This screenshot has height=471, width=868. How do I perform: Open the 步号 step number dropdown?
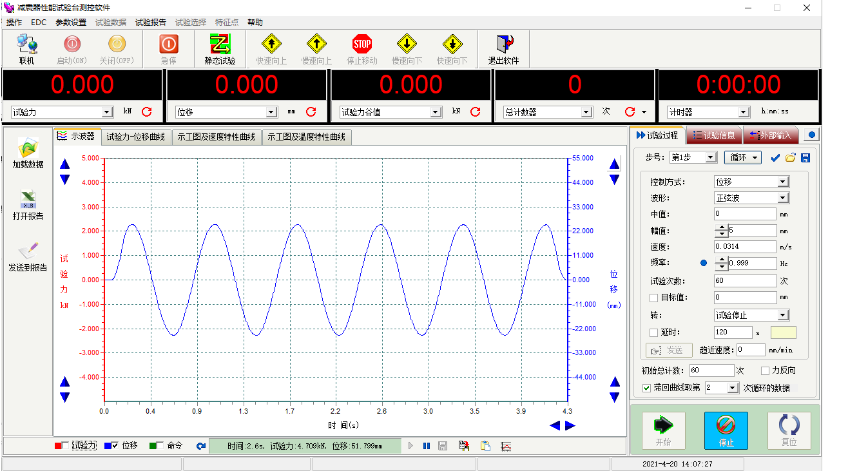[711, 158]
